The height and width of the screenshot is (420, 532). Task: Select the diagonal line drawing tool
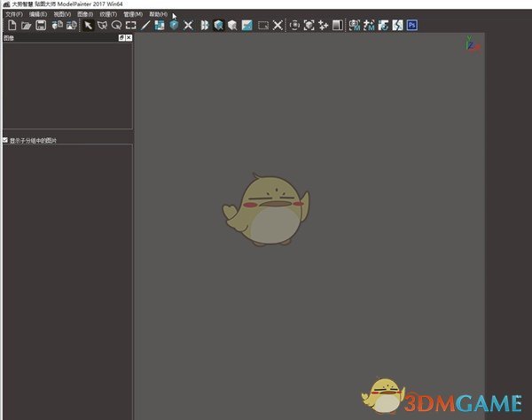click(x=145, y=26)
